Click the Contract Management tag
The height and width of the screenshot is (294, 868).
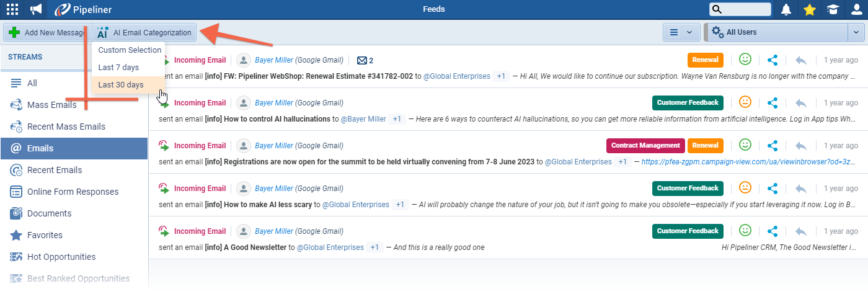pos(645,146)
